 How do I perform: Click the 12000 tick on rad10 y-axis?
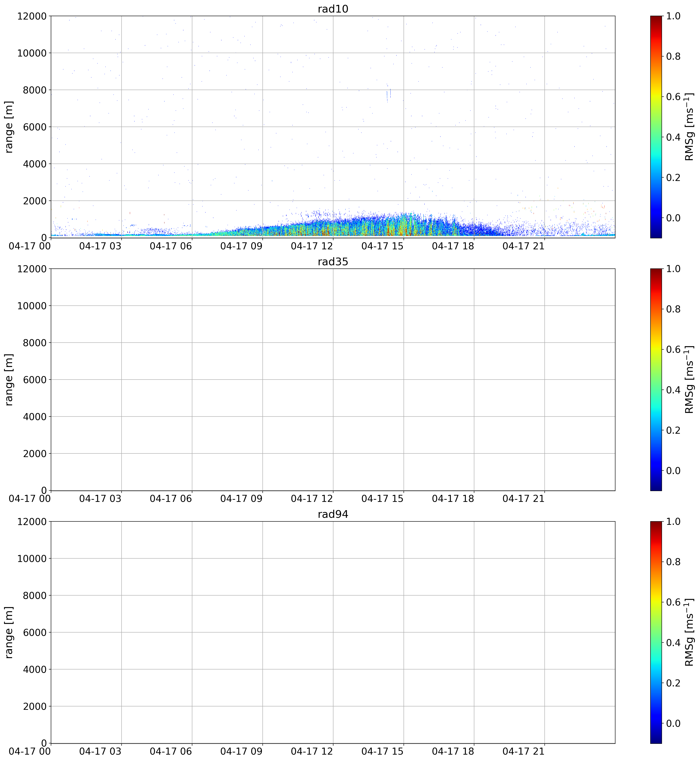pos(32,16)
